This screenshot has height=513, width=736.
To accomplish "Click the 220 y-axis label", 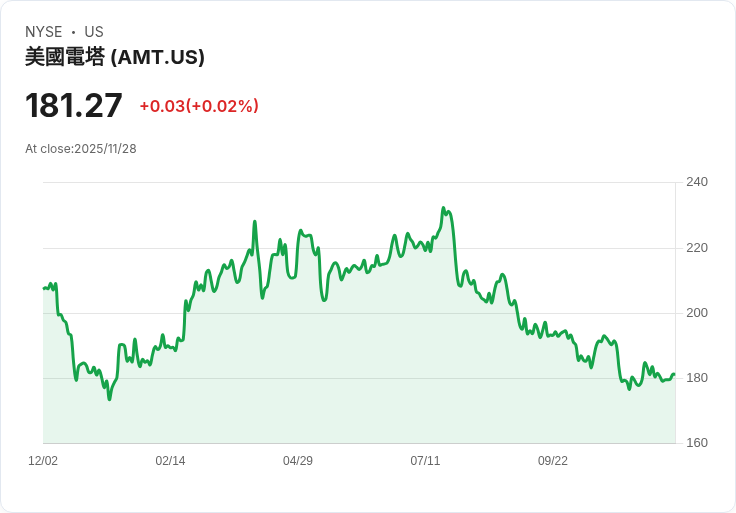I will [x=697, y=247].
